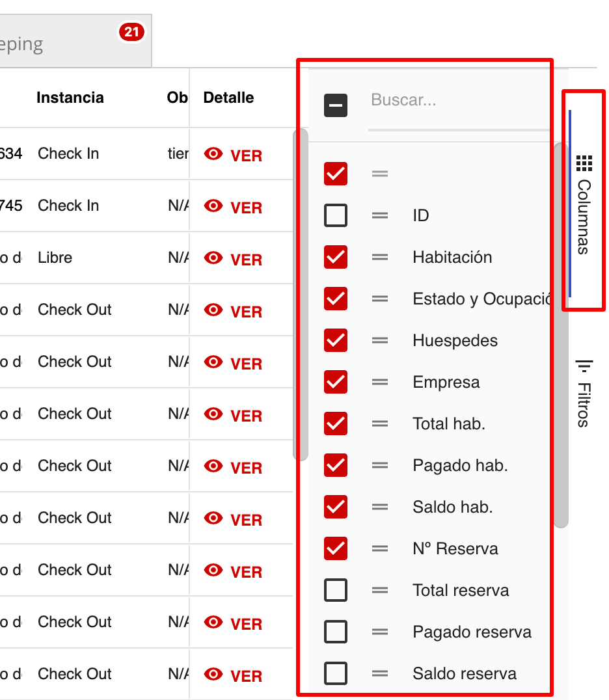Screen dimensions: 609x700
Task: Grab the drag handle beside Total hab.
Action: click(x=380, y=424)
